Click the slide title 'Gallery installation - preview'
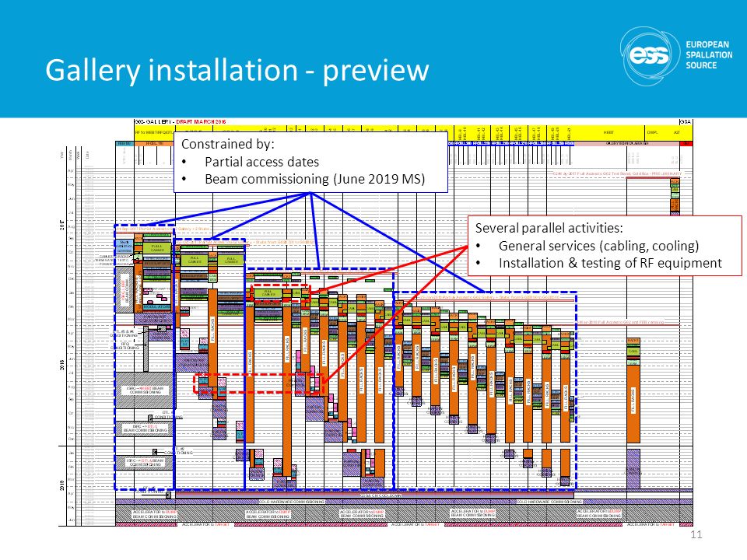The image size is (747, 560). tap(237, 71)
